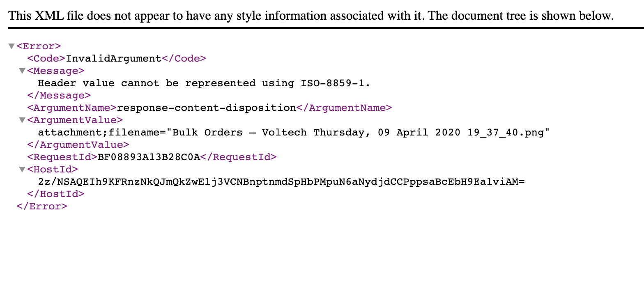644x303 pixels.
Task: Select the opening Message tag
Action: [56, 71]
